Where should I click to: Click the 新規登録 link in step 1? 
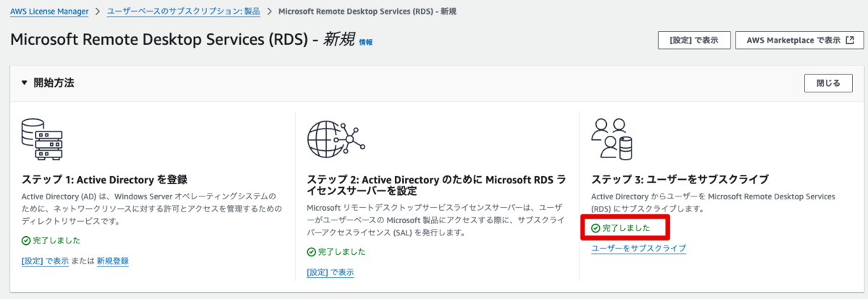pyautogui.click(x=113, y=261)
